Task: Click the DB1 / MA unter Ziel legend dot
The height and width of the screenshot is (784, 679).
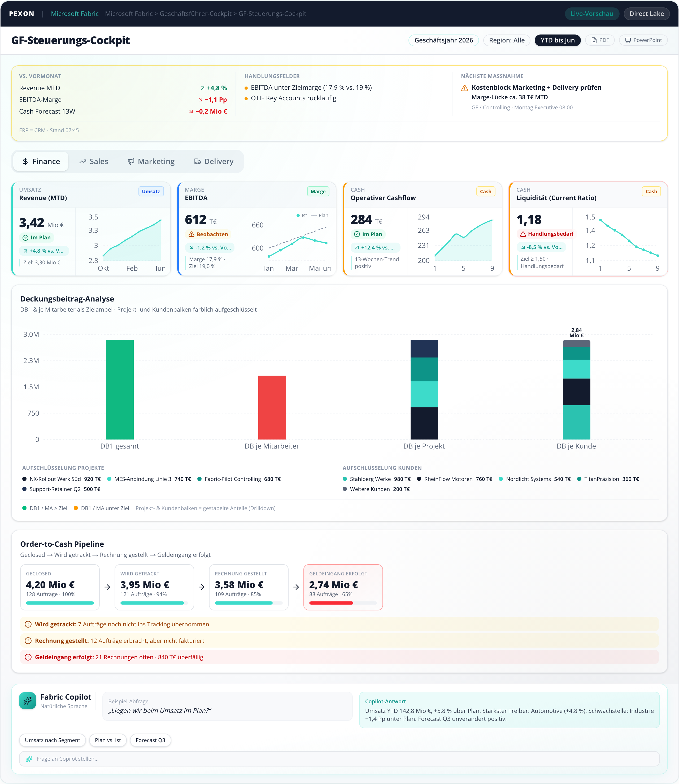Action: click(x=76, y=508)
